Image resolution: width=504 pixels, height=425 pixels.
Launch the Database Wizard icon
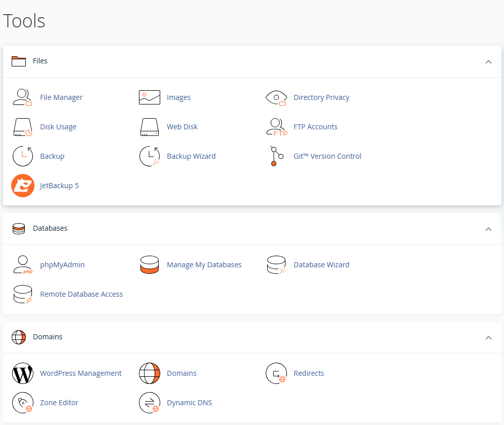pos(276,265)
